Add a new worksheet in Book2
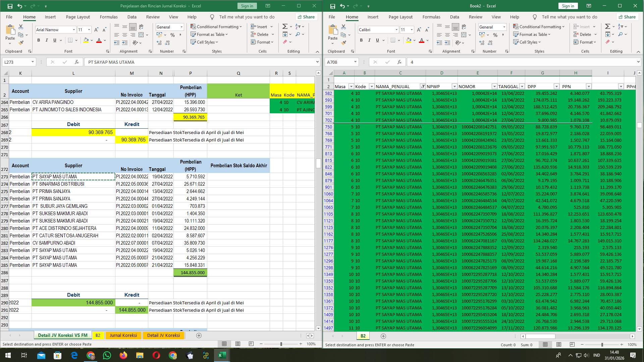The height and width of the screenshot is (362, 644). point(383,336)
